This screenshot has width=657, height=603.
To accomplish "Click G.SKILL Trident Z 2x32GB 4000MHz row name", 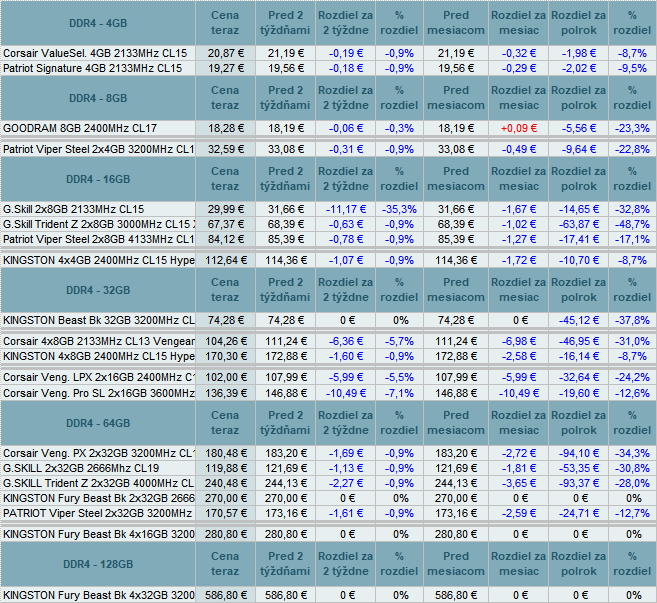I will (x=98, y=483).
